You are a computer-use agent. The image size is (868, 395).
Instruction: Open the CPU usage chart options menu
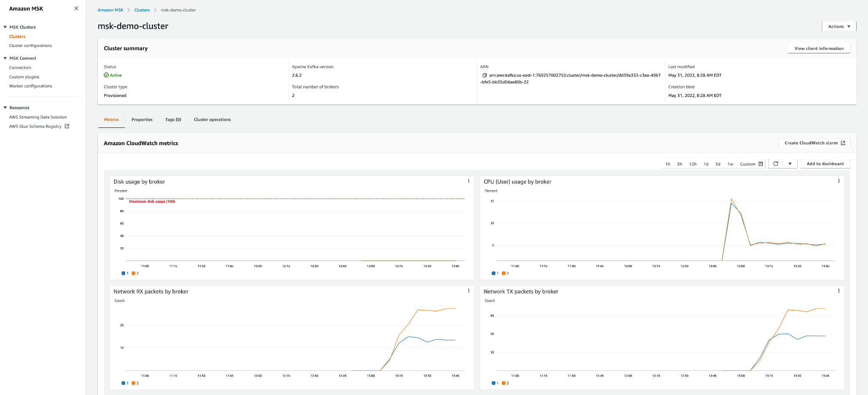pyautogui.click(x=838, y=181)
